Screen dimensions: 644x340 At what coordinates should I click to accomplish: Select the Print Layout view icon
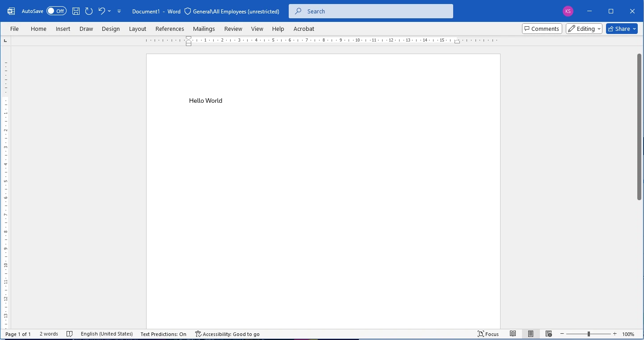click(x=530, y=334)
